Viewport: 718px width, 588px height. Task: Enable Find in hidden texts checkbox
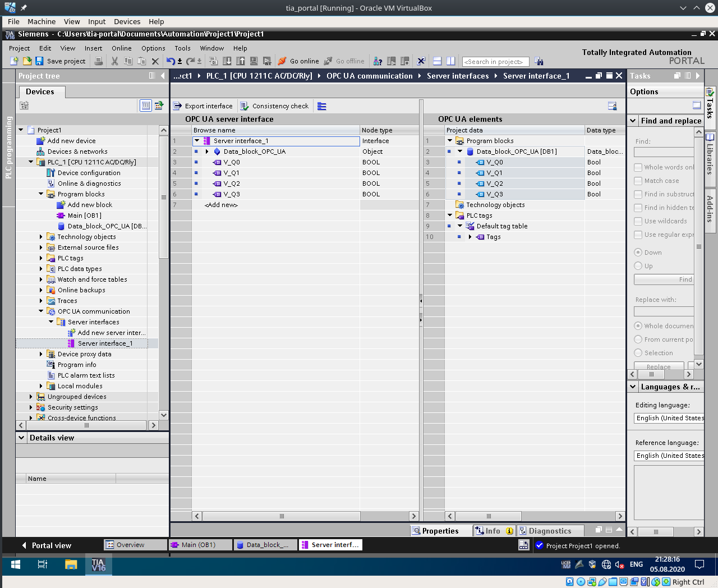point(638,208)
